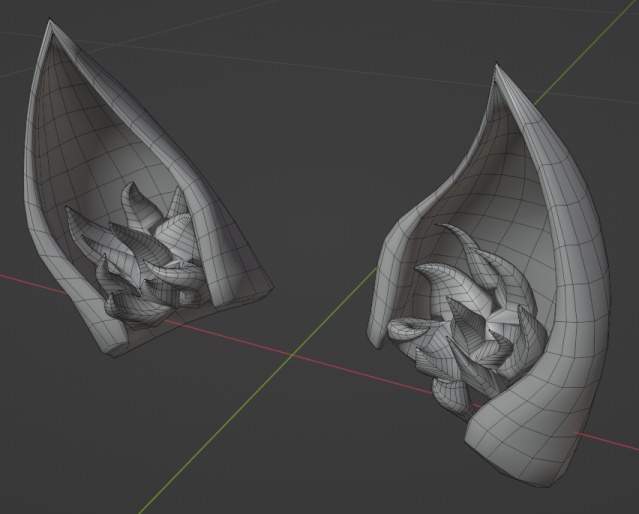This screenshot has height=514, width=639.
Task: Select the fur tuft inside right ear
Action: pyautogui.click(x=469, y=322)
